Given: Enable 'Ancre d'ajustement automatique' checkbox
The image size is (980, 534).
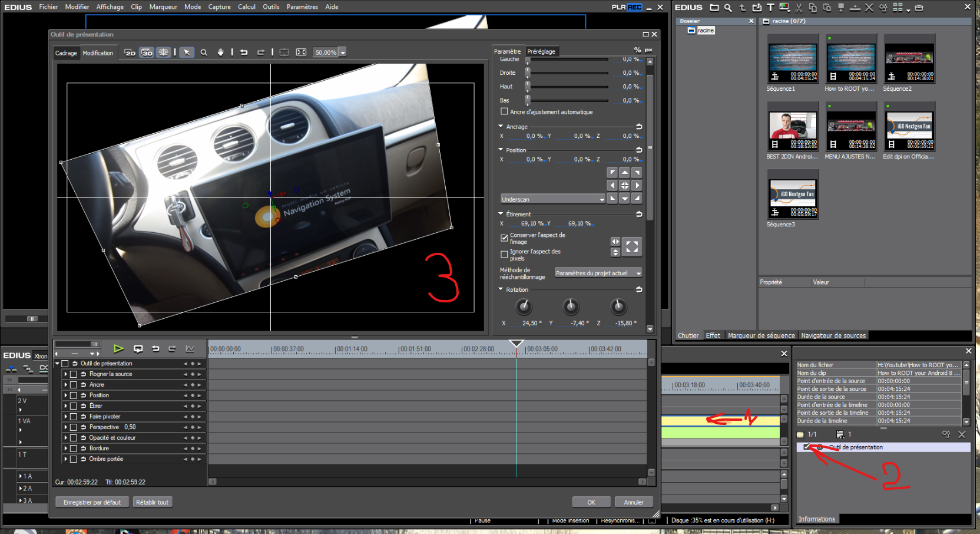Looking at the screenshot, I should point(504,111).
